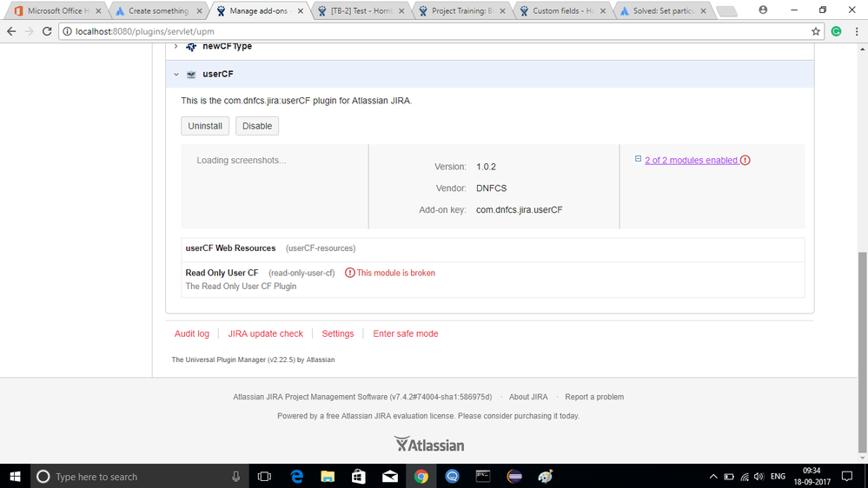Image resolution: width=868 pixels, height=488 pixels.
Task: Collapse the modules list toggle icon
Action: click(x=638, y=159)
